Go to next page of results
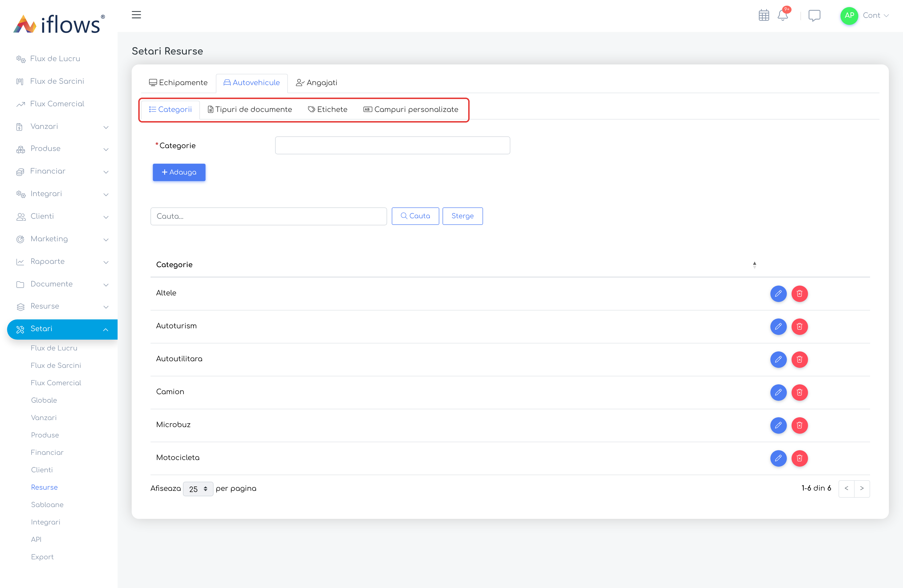Image resolution: width=903 pixels, height=588 pixels. [x=862, y=489]
